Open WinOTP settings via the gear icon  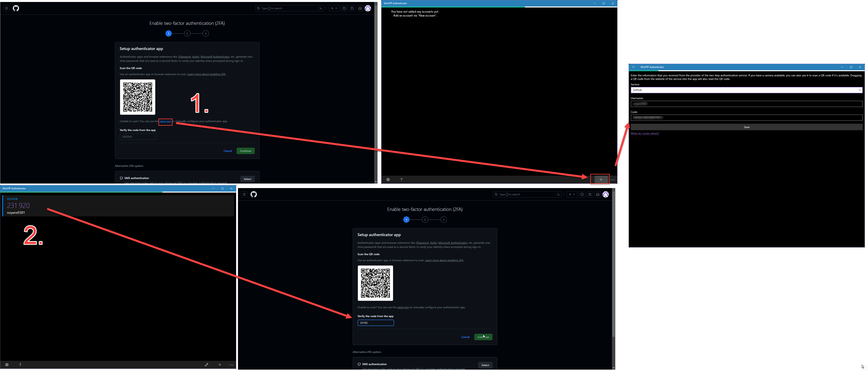point(388,179)
